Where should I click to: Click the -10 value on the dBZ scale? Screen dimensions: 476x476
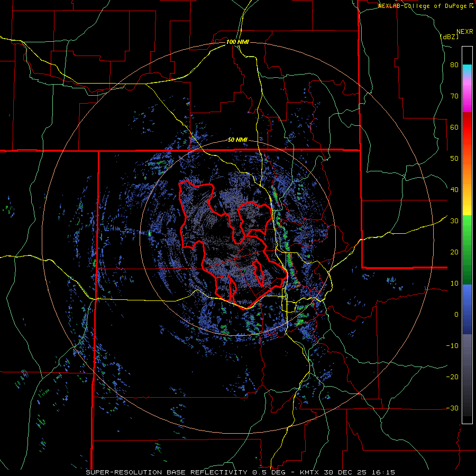click(x=452, y=346)
